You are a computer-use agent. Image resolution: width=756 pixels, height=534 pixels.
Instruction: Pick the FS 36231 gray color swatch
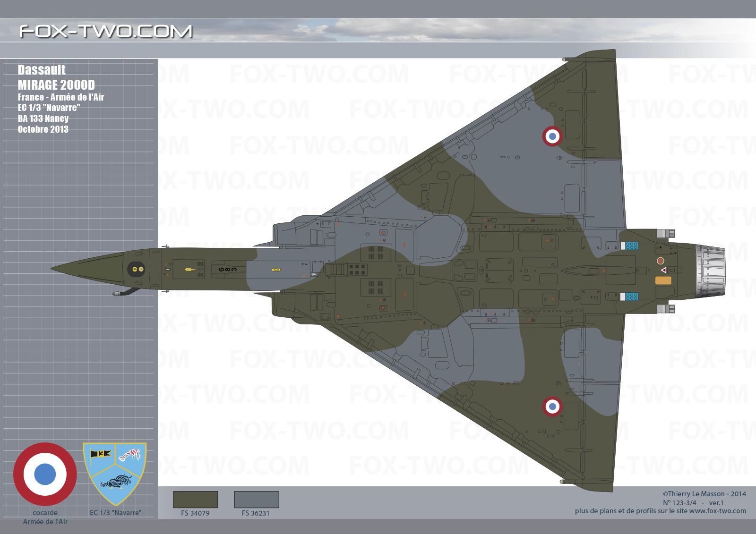tap(257, 500)
